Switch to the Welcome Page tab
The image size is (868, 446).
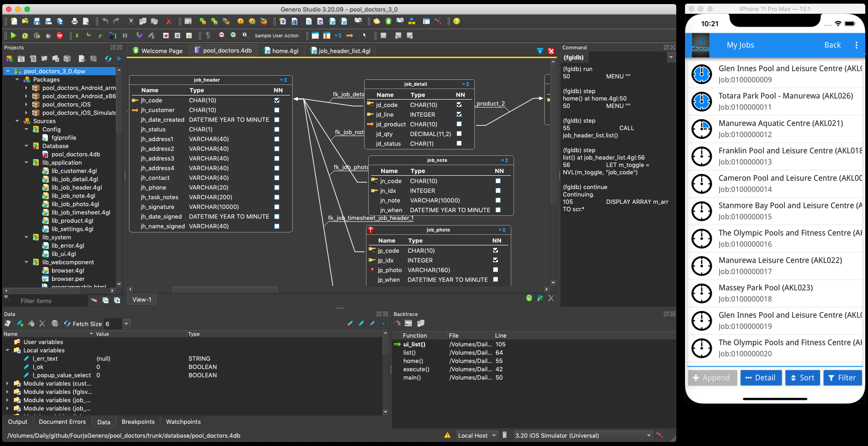[x=157, y=51]
